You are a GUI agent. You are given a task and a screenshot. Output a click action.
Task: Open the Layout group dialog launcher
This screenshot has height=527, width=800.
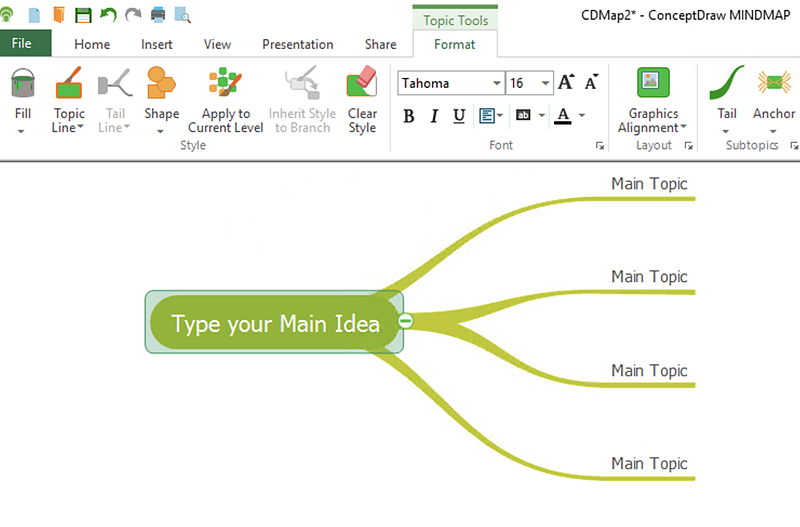click(688, 146)
